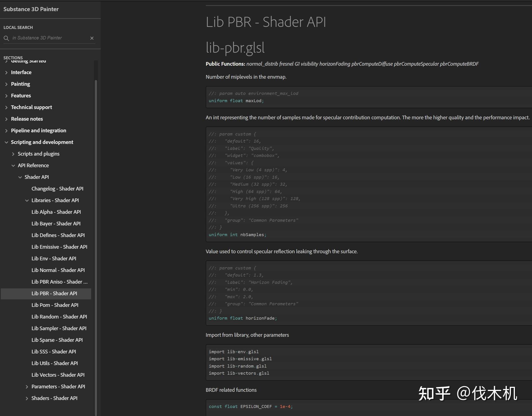This screenshot has width=532, height=416.
Task: Collapse the Shader API tree
Action: click(x=20, y=177)
